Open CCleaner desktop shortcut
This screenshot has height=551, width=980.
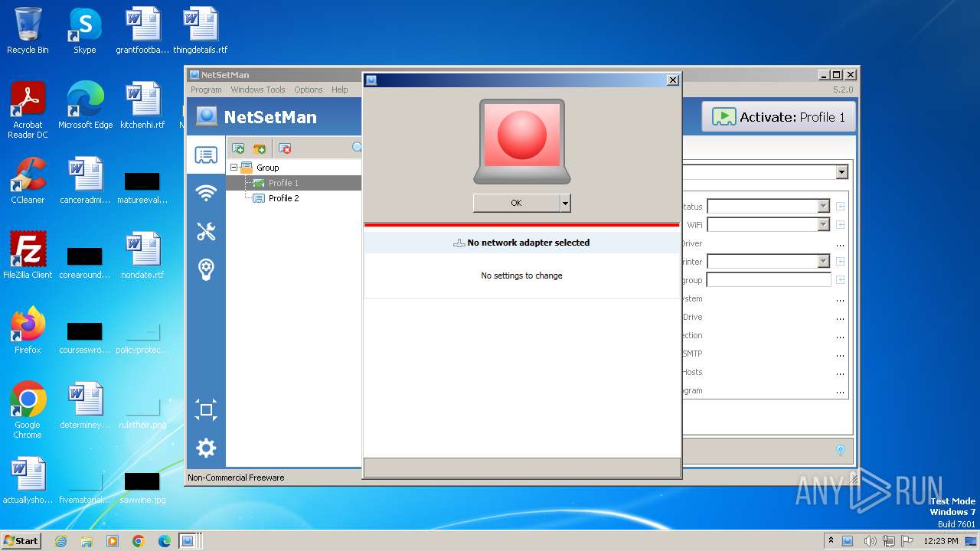click(28, 181)
